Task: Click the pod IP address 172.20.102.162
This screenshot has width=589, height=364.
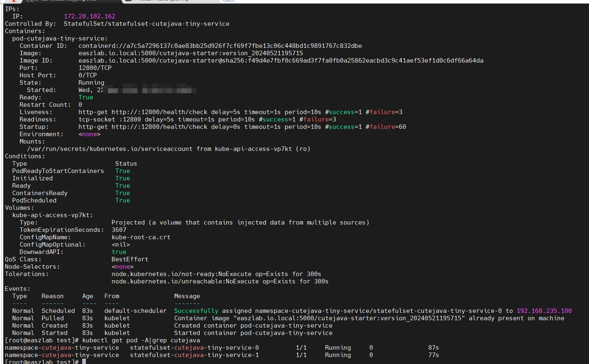Action: tap(90, 16)
